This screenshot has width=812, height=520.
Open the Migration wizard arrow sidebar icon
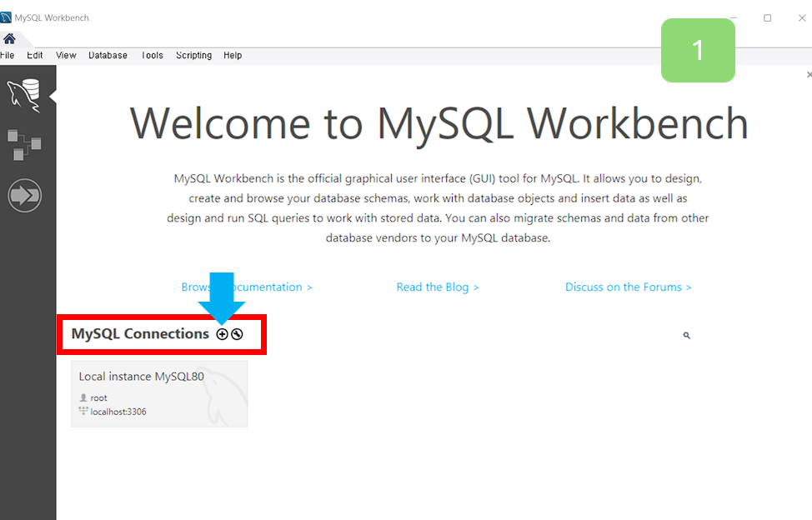[x=24, y=196]
